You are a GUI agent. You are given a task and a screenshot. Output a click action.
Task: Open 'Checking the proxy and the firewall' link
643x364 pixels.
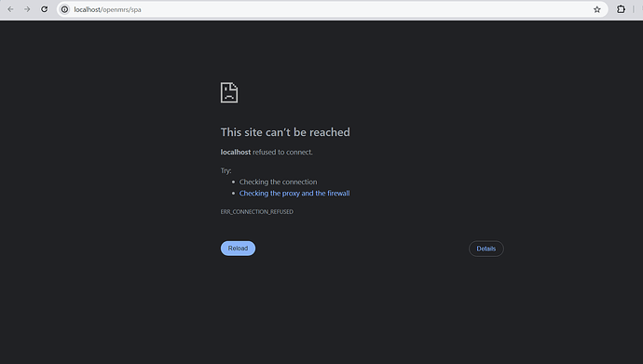point(294,194)
